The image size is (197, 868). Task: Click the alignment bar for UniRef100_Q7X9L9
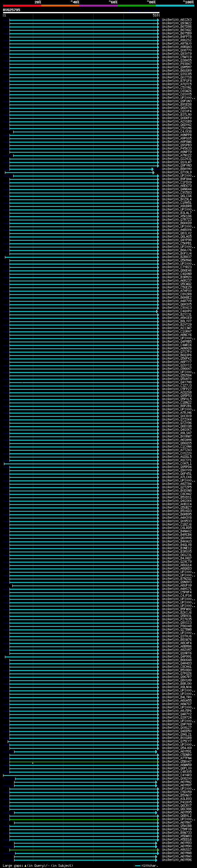click(79, 172)
